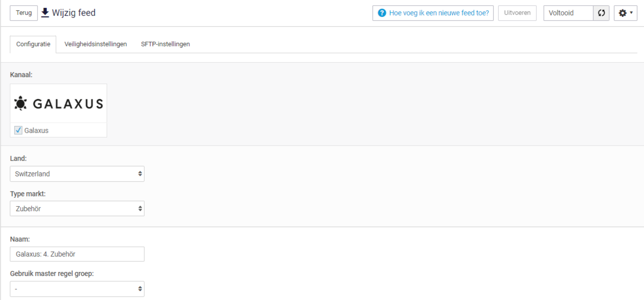Open the Land dropdown showing Switzerland
This screenshot has width=644, height=300.
[77, 174]
